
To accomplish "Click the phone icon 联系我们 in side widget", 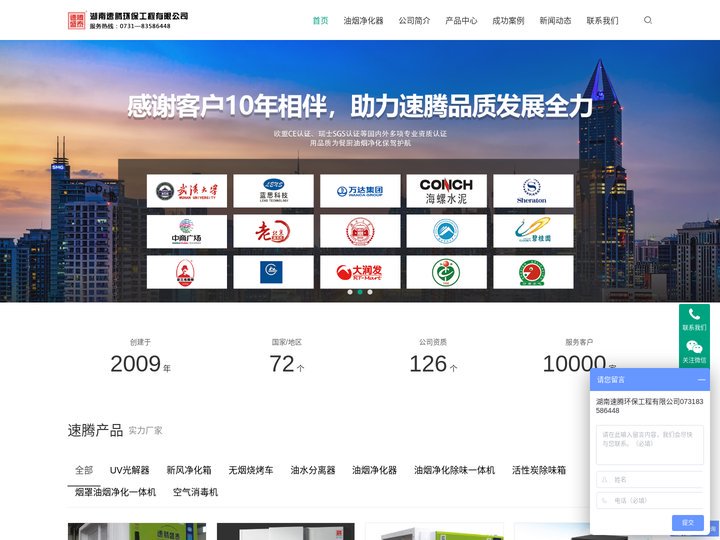I will (x=694, y=320).
